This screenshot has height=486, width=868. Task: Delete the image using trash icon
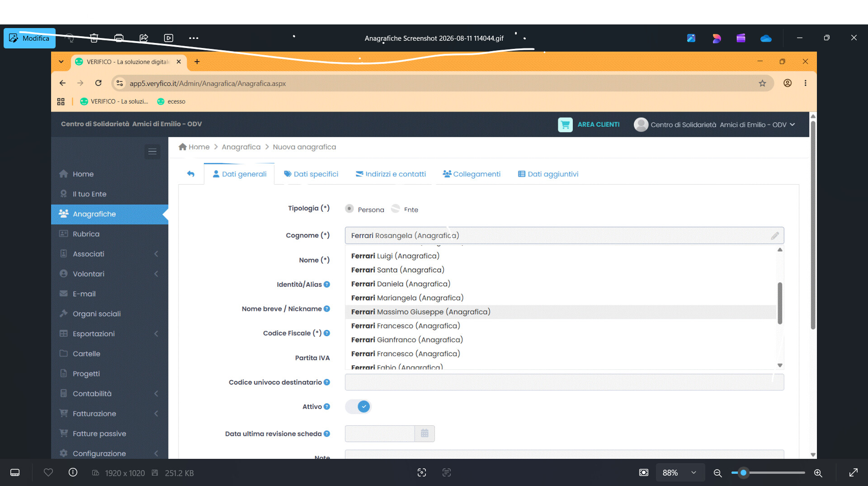pos(94,38)
